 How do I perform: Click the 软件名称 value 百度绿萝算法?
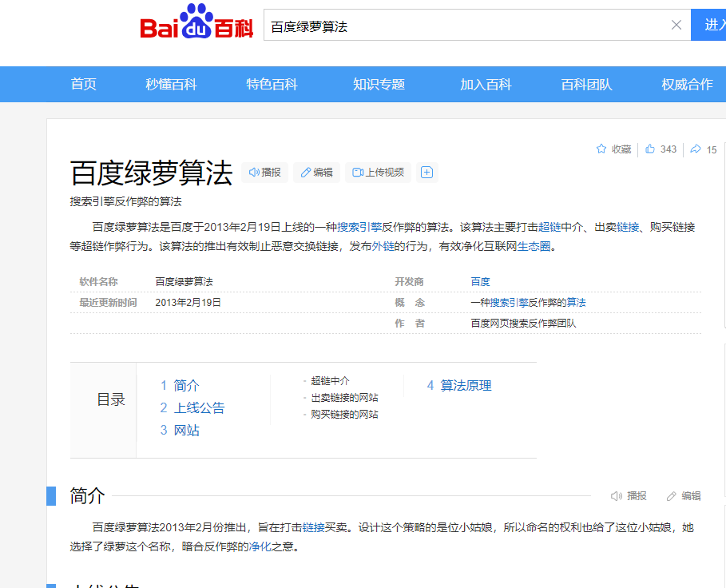click(184, 281)
